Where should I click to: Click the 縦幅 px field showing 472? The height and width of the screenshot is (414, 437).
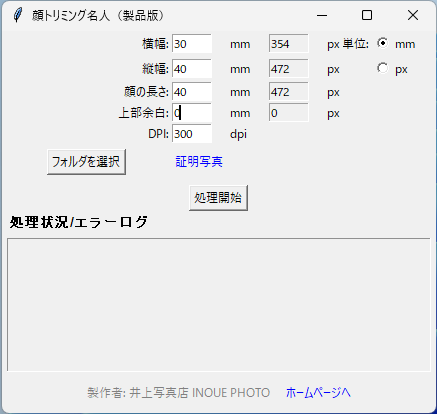click(x=289, y=69)
